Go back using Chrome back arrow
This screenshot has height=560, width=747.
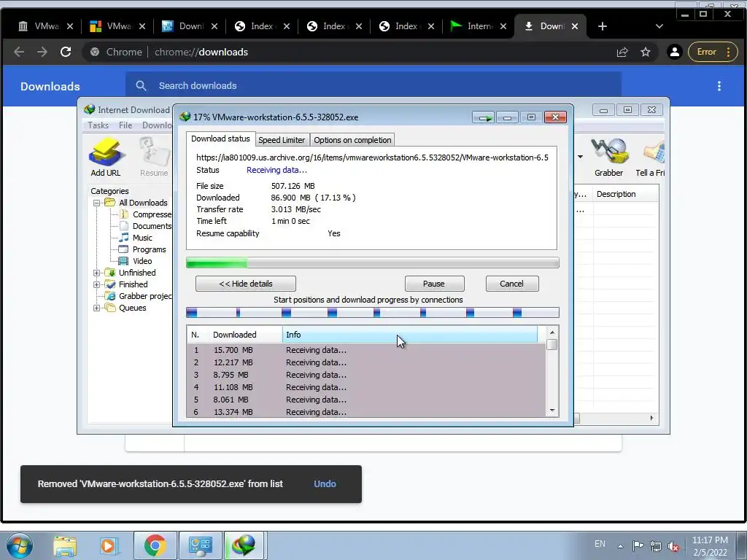[19, 52]
